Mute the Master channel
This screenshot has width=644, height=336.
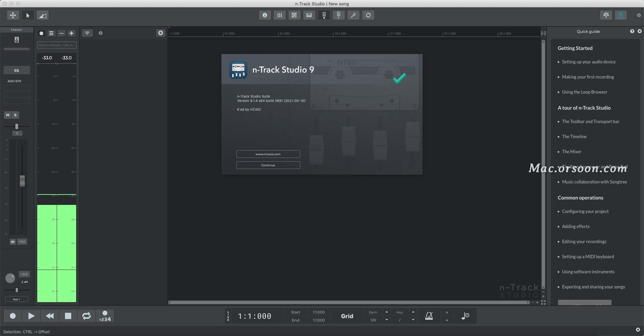8,115
